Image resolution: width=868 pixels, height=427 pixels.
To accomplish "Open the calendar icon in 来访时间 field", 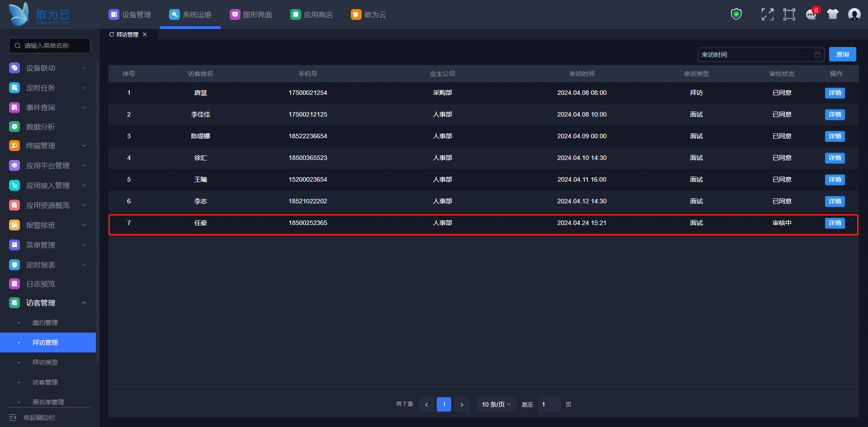I will tap(817, 55).
